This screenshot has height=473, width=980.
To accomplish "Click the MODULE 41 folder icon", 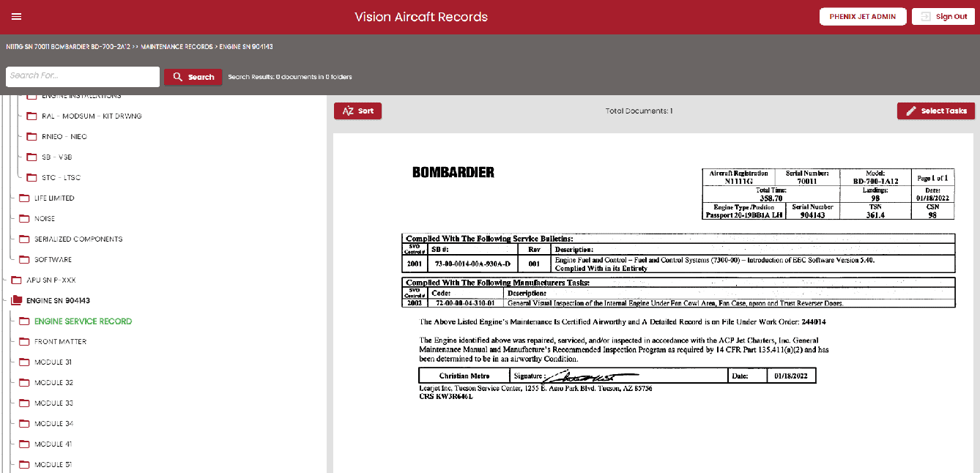I will click(24, 444).
